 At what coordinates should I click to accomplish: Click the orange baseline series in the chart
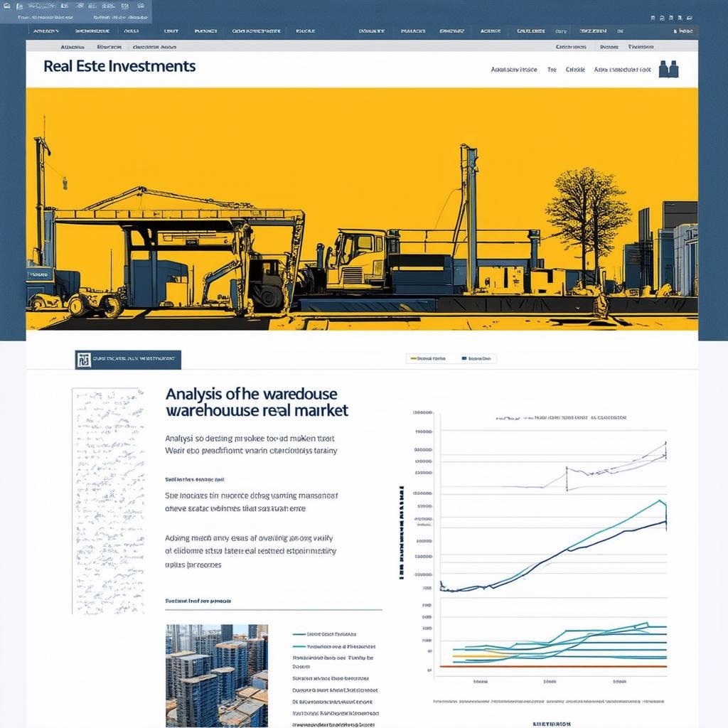point(553,666)
